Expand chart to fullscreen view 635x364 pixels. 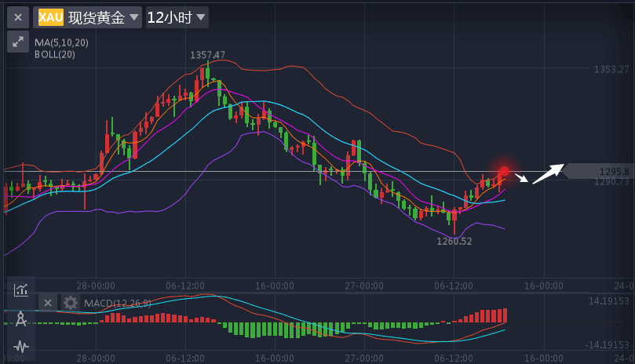17,42
